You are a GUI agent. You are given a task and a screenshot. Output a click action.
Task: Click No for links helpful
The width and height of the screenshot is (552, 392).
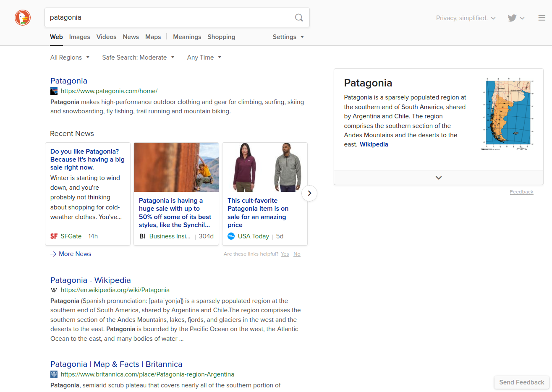tap(297, 254)
